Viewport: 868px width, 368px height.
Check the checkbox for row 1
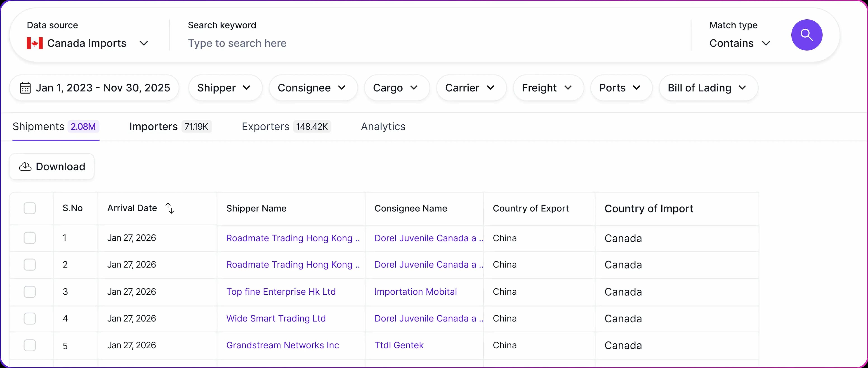30,238
